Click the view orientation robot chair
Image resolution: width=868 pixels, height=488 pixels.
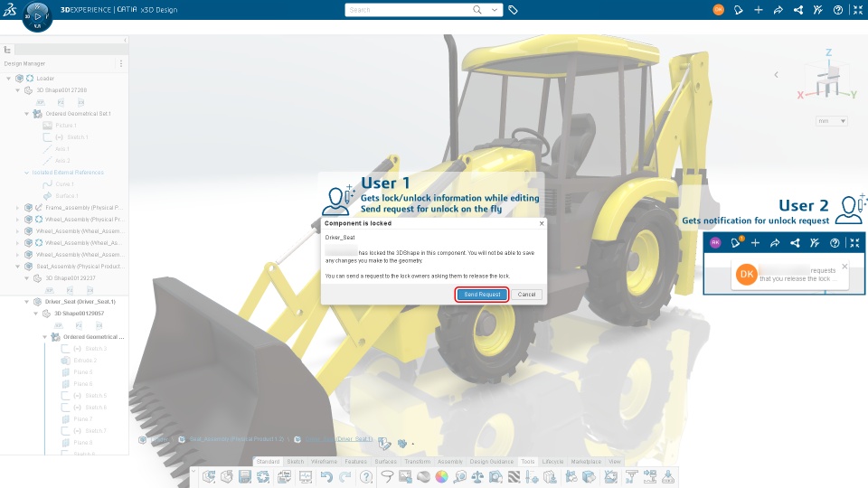[827, 82]
